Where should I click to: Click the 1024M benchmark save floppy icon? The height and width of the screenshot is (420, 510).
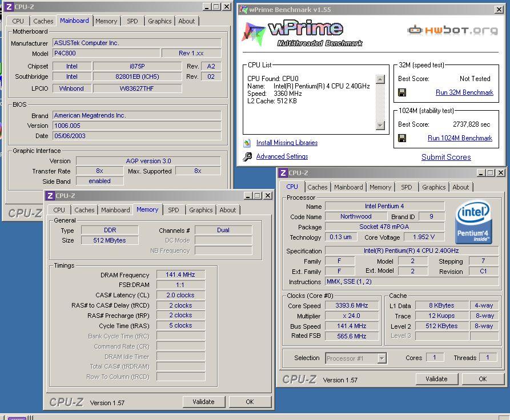click(402, 139)
